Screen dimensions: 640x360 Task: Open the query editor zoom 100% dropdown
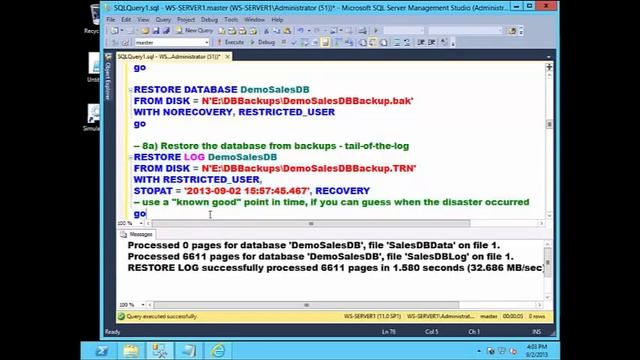tap(141, 223)
